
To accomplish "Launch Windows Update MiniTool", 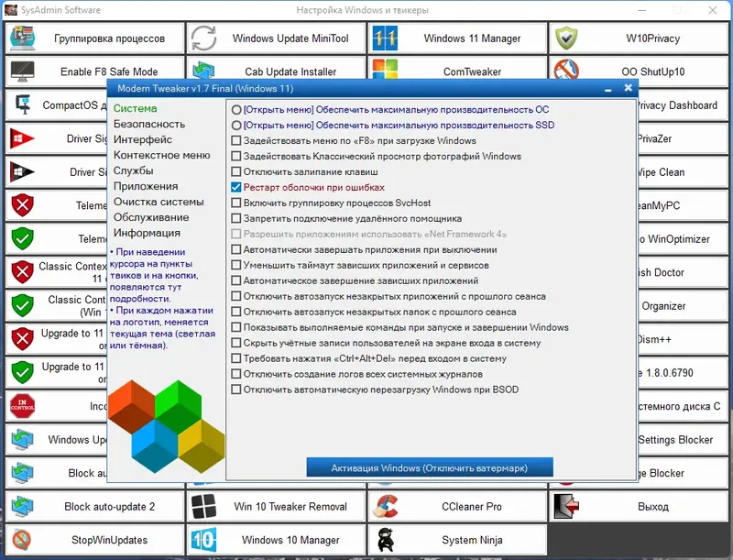I will click(x=275, y=38).
